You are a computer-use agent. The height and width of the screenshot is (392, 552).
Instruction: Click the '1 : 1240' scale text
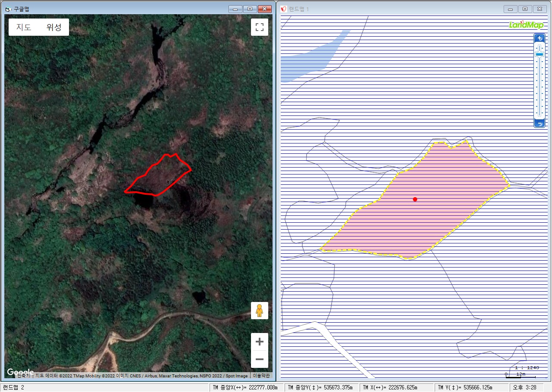click(x=527, y=368)
